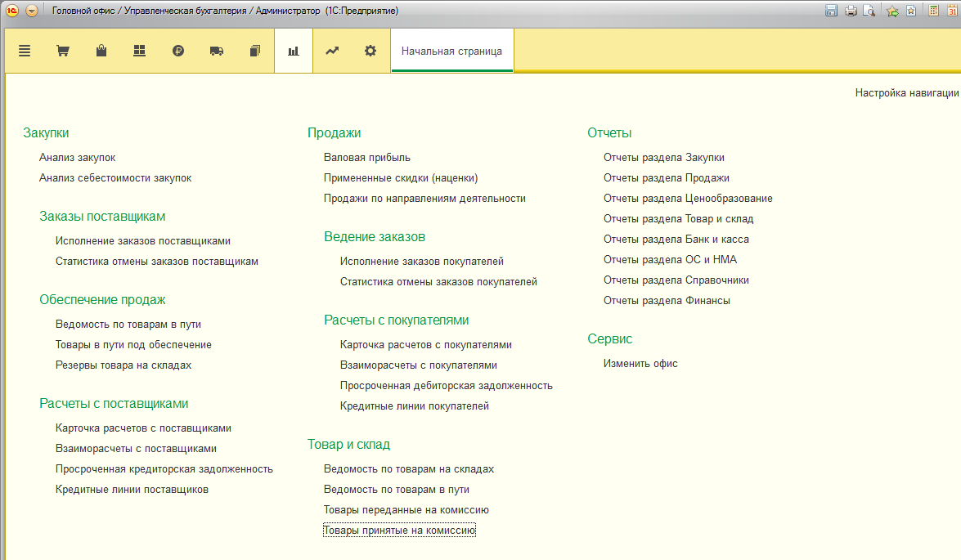Open the shopping cart purchases section
Viewport: 961px width, 560px height.
click(x=62, y=51)
